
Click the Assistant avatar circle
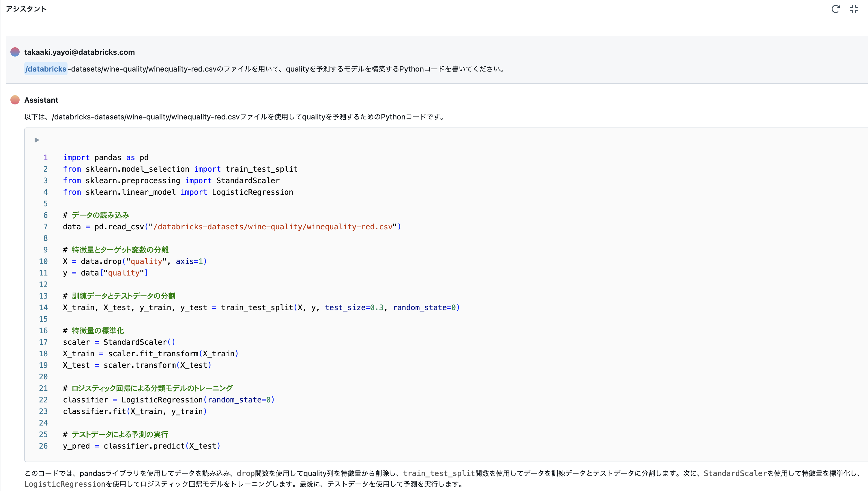point(15,100)
